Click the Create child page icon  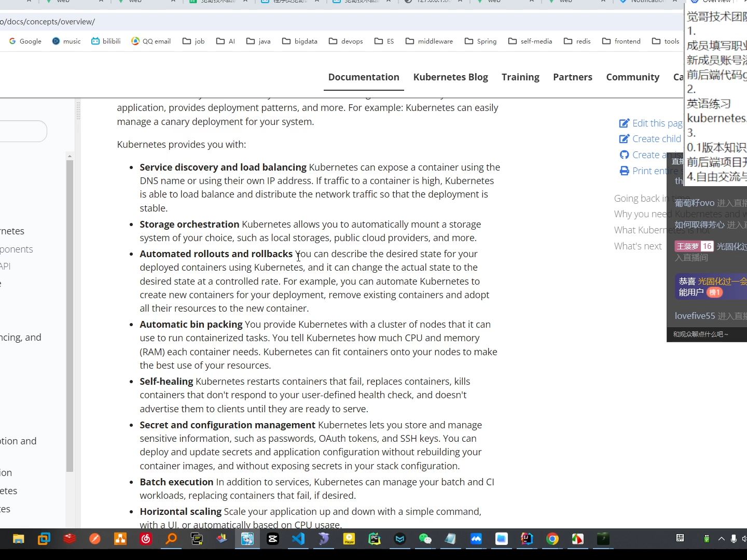pos(624,139)
